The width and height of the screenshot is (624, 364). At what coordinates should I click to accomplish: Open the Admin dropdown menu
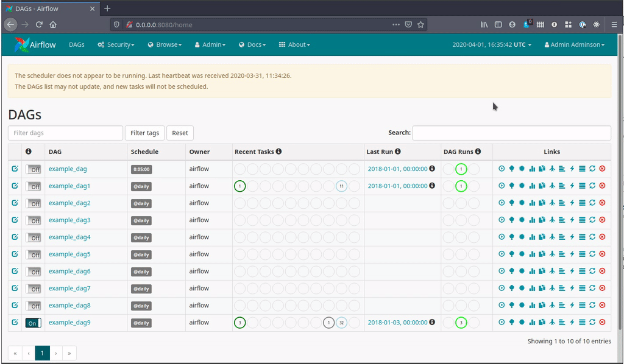click(x=210, y=44)
